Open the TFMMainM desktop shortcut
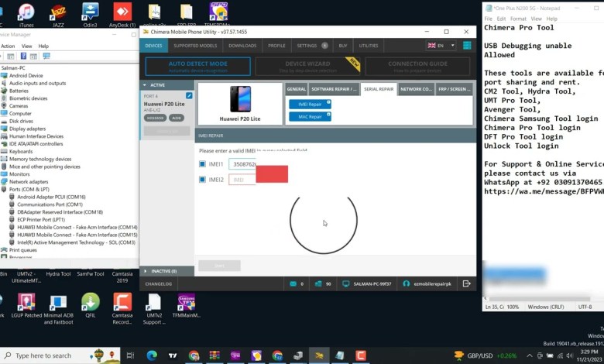This screenshot has height=364, width=604. tap(187, 306)
